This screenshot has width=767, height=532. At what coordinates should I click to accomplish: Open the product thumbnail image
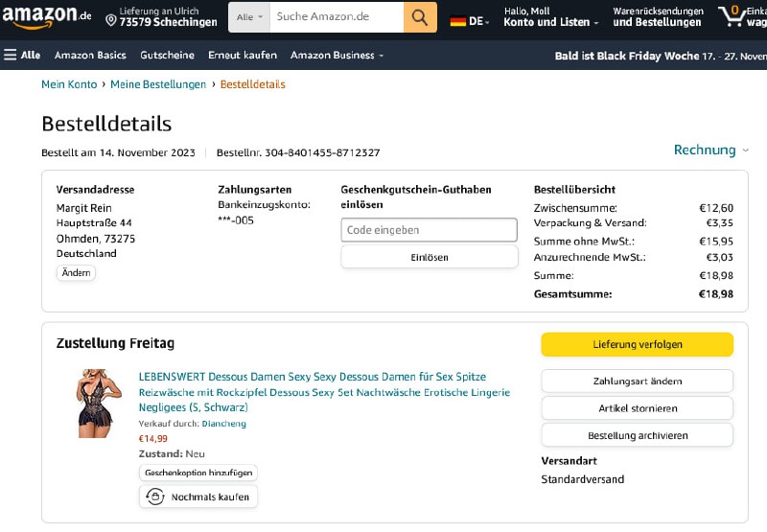100,404
